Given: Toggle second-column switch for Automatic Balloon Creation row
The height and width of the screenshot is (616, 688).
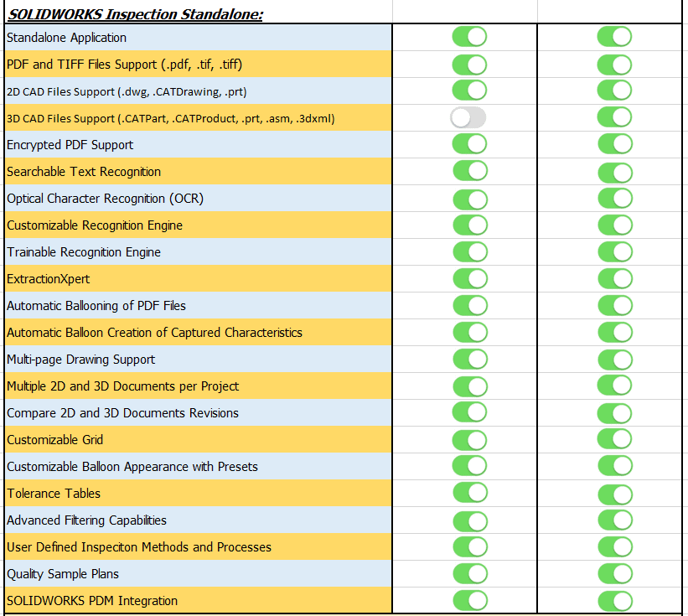Looking at the screenshot, I should click(x=615, y=332).
